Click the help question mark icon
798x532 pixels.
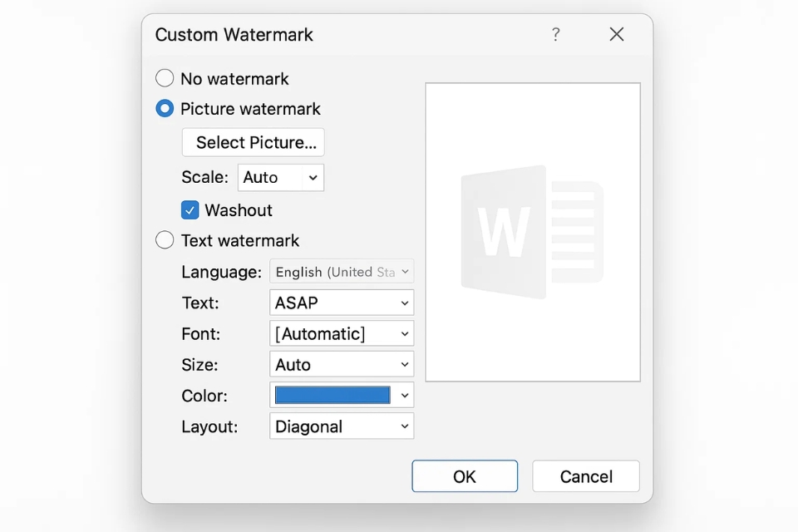[555, 34]
